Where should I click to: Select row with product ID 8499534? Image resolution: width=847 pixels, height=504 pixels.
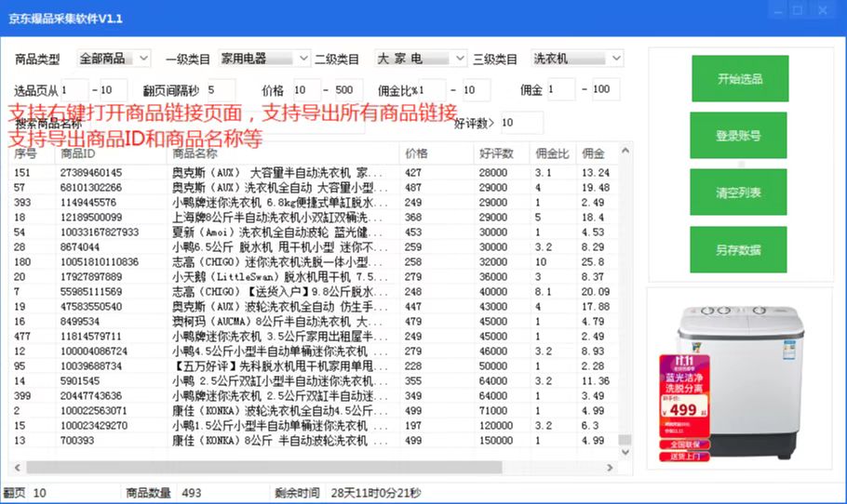pyautogui.click(x=314, y=321)
